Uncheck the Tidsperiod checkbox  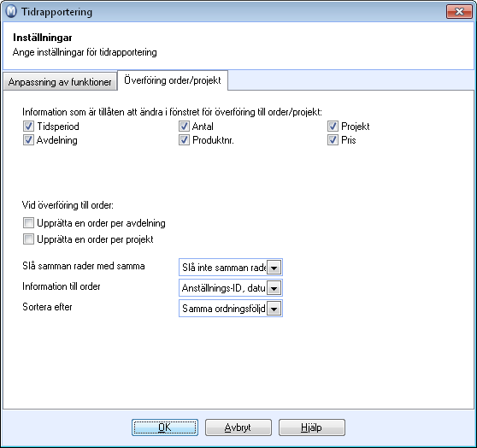[x=28, y=127]
